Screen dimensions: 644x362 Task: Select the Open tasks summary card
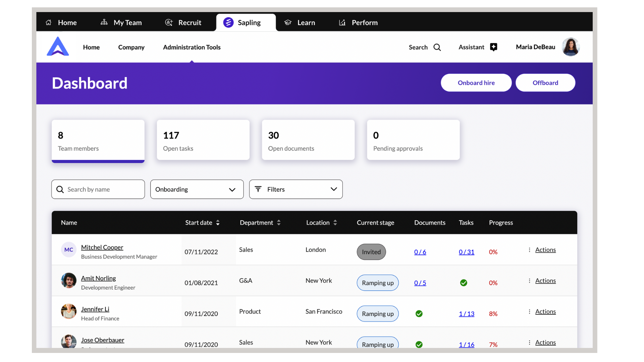tap(203, 140)
